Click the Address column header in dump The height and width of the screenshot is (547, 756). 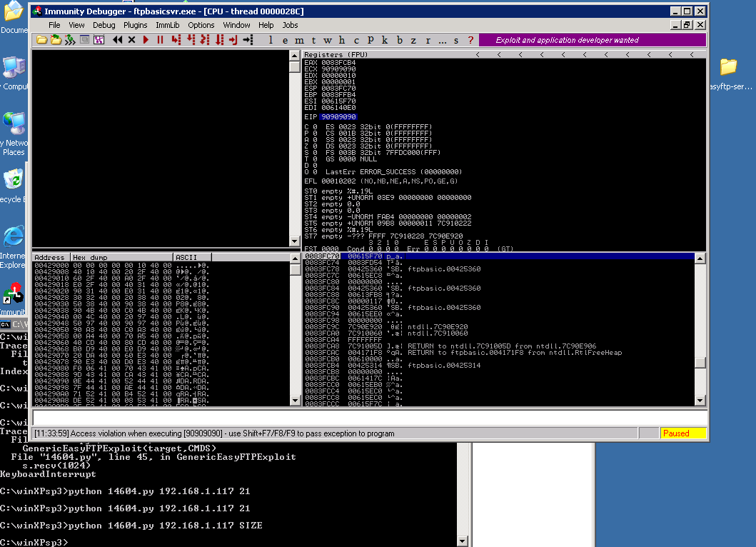[x=51, y=257]
